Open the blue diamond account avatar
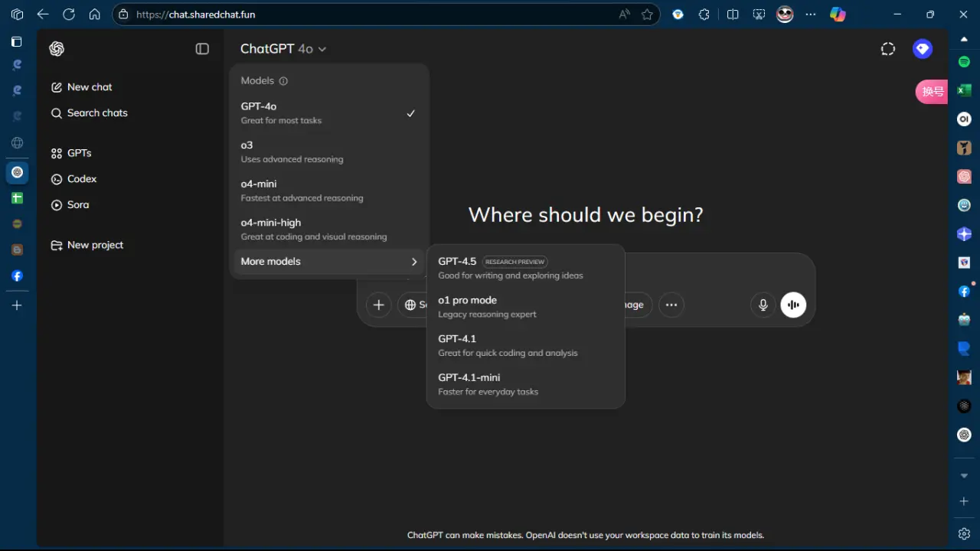Screen dimensions: 980x551 (x=923, y=49)
